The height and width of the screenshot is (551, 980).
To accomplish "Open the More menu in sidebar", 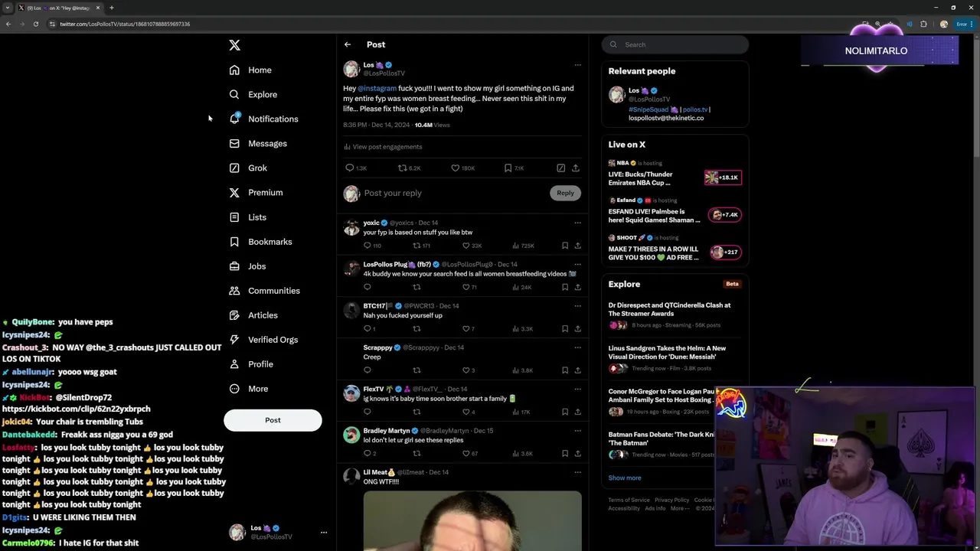I will pos(249,388).
